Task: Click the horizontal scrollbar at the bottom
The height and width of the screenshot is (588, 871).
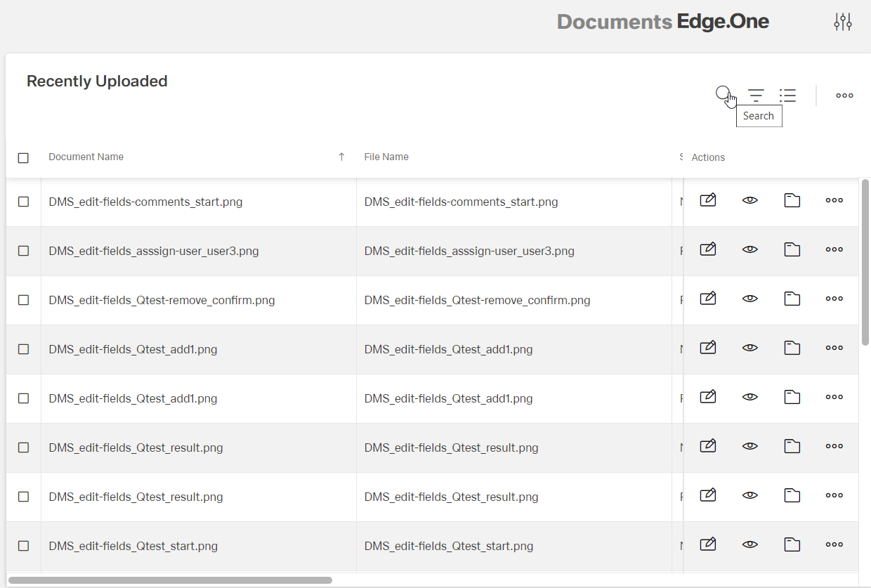Action: [170, 580]
